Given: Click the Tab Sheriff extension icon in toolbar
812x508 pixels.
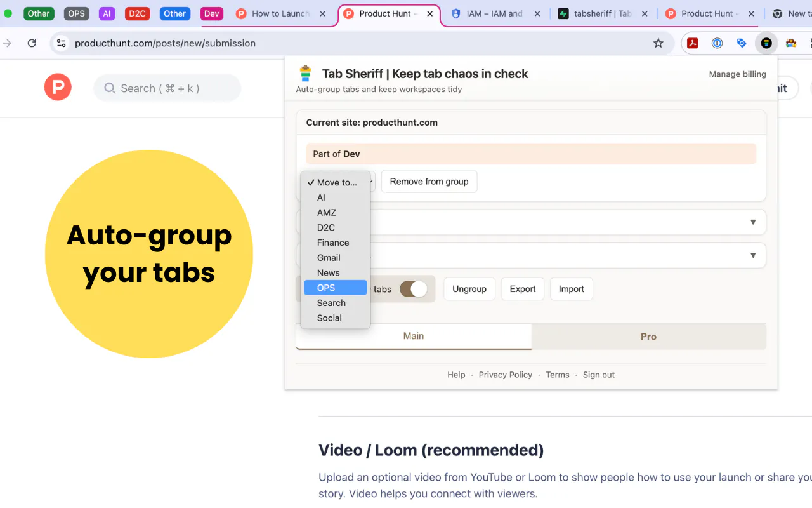Looking at the screenshot, I should (x=766, y=43).
